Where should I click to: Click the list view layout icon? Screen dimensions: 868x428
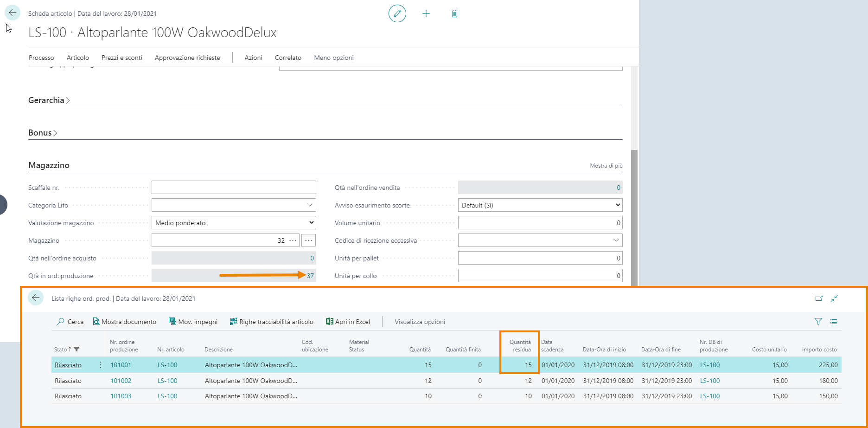(834, 321)
